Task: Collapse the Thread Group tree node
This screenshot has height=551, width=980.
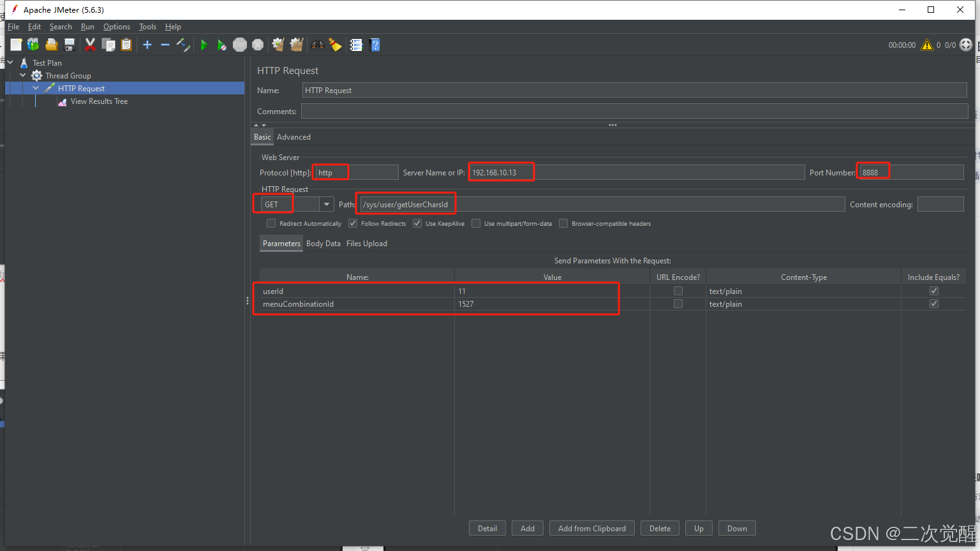Action: pos(23,75)
